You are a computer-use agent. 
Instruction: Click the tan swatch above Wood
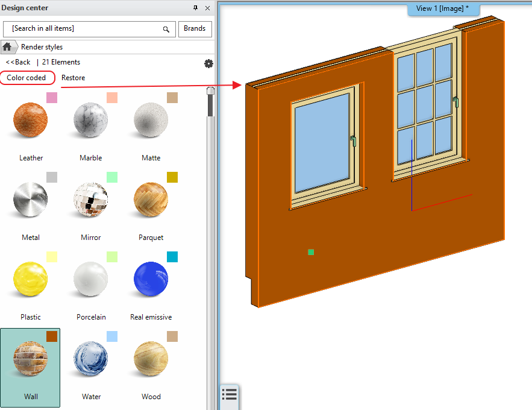[172, 336]
